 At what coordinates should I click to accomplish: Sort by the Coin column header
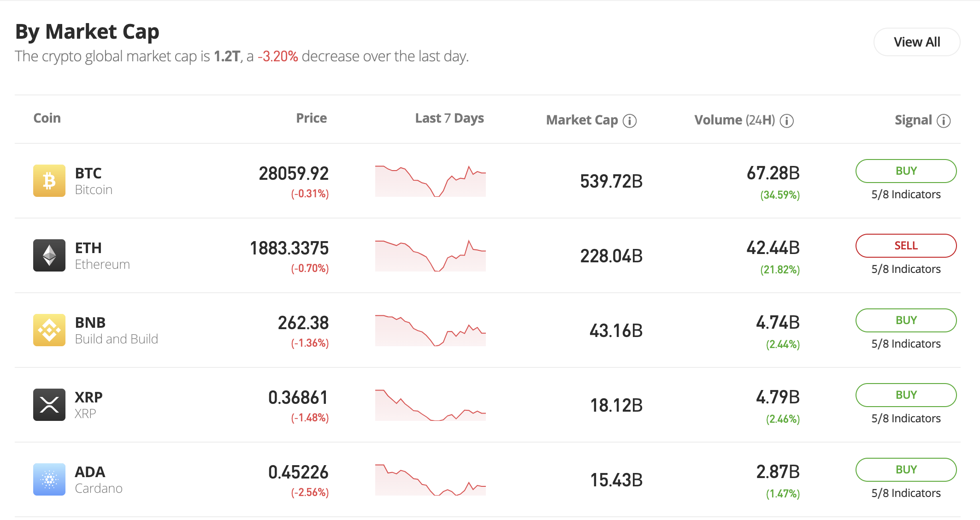pos(47,118)
